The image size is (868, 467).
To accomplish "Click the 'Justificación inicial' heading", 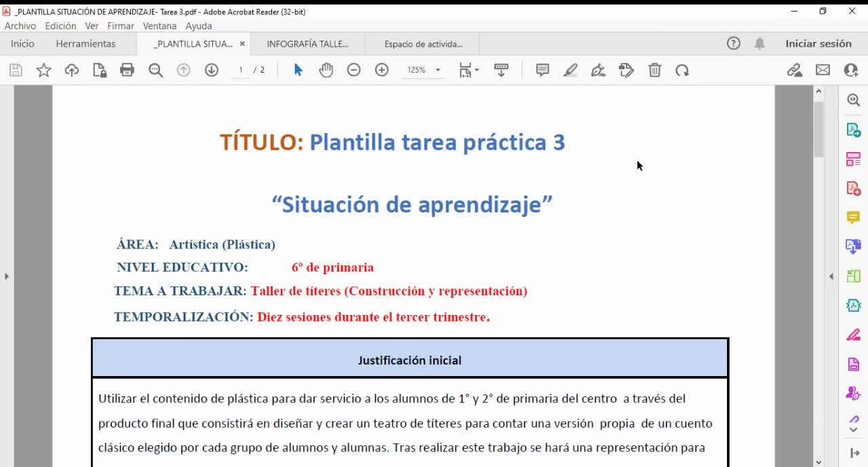I will pyautogui.click(x=410, y=360).
